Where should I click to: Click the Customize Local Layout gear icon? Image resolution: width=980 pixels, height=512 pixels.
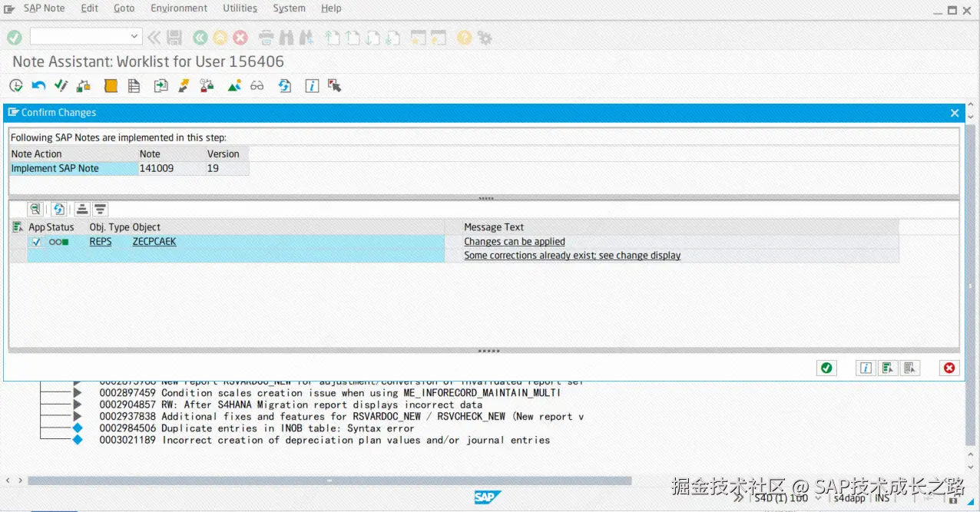tap(485, 37)
